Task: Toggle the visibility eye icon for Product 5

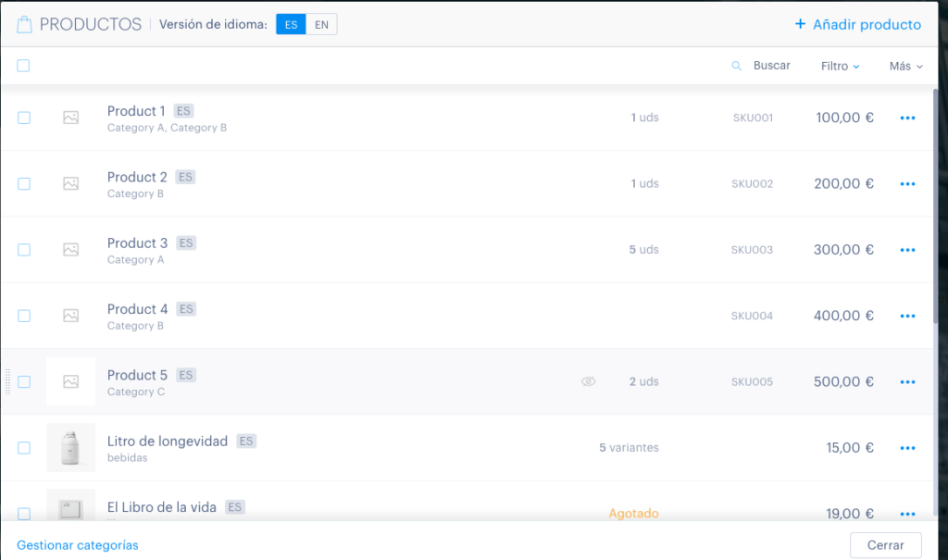Action: click(x=588, y=381)
